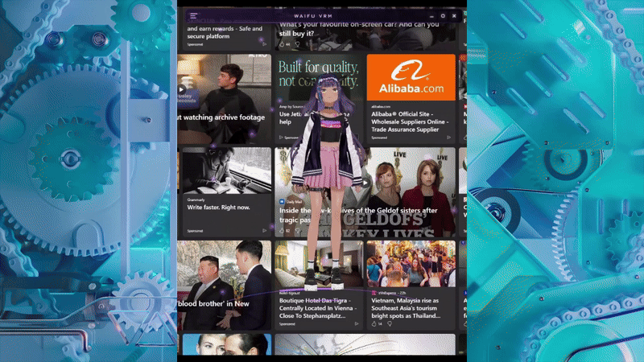Dislike the Vietnam, Malaysia tourism article

[390, 324]
